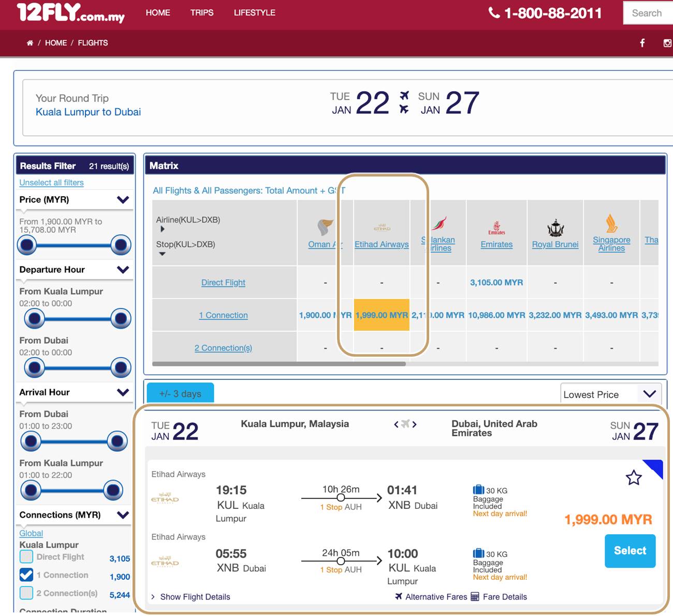Click Departure From Dubai slider right handle
The width and height of the screenshot is (673, 616).
121,368
